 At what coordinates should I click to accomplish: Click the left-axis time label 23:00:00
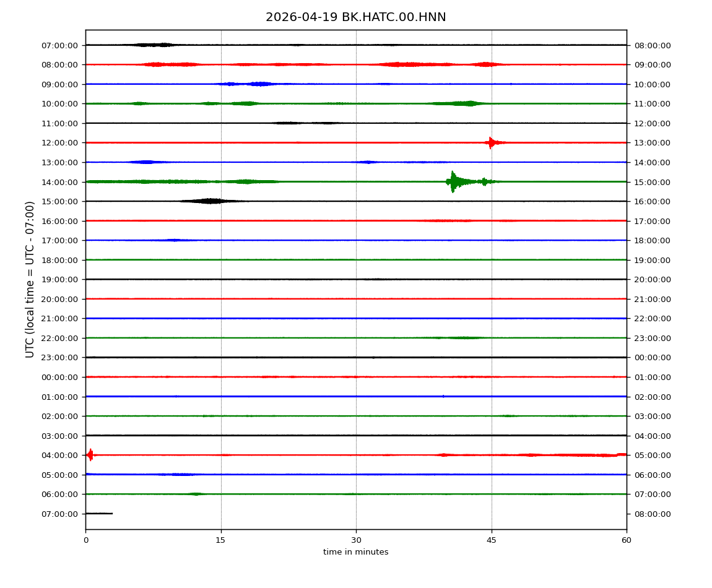[60, 357]
